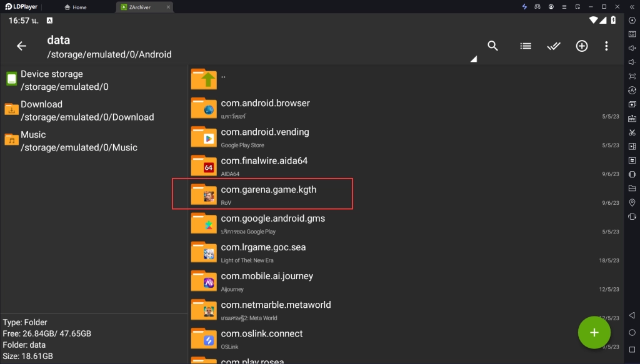Click the LDPlayer lightning boost icon
Viewport: 640px width, 364px height.
pos(524,6)
